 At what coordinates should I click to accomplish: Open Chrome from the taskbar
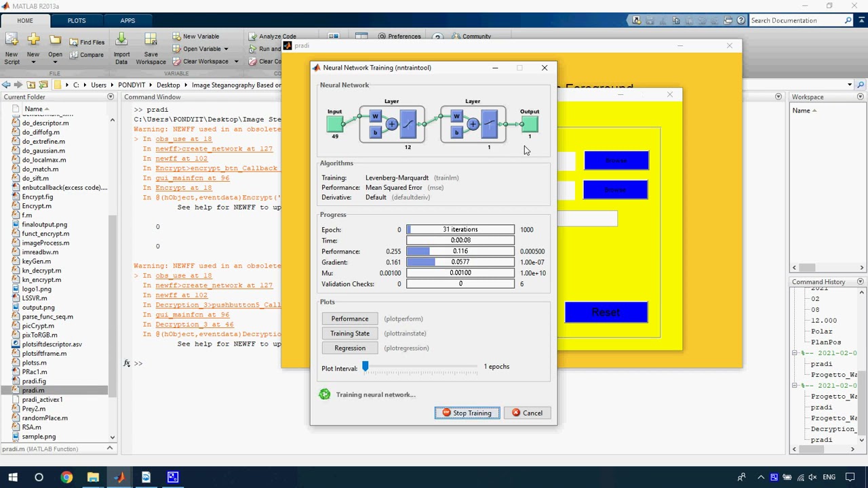[x=66, y=477]
